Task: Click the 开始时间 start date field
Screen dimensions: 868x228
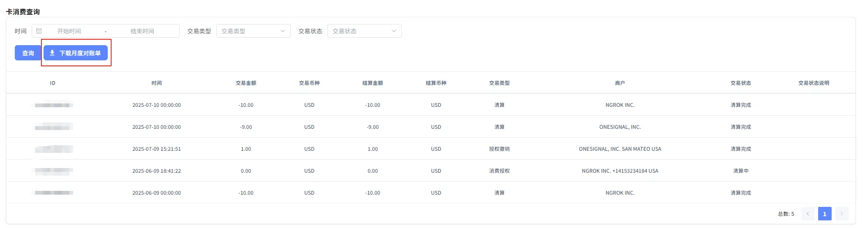Action: (69, 31)
